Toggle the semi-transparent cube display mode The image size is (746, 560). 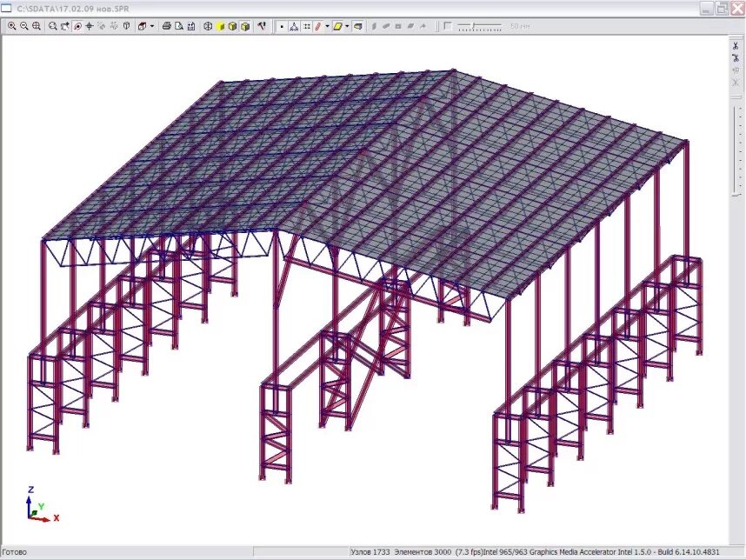pyautogui.click(x=245, y=26)
